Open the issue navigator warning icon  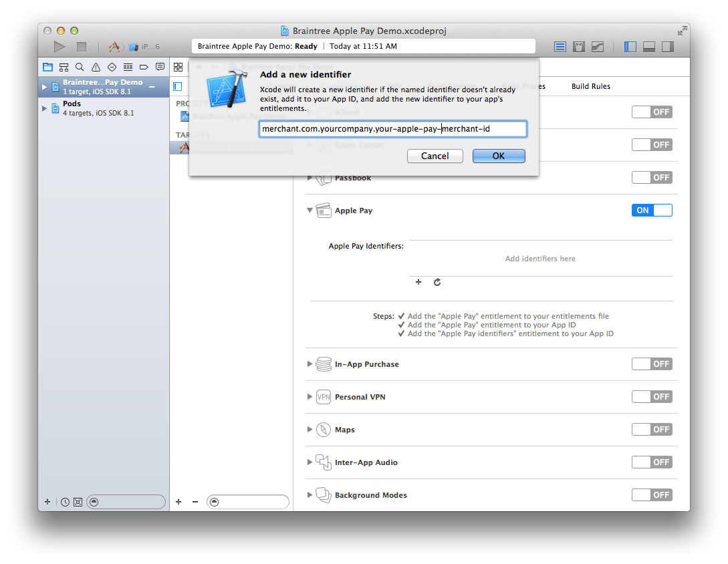coord(96,67)
